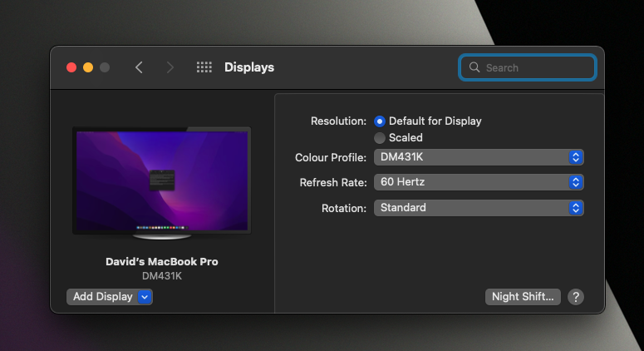Open help with the question mark

point(576,297)
